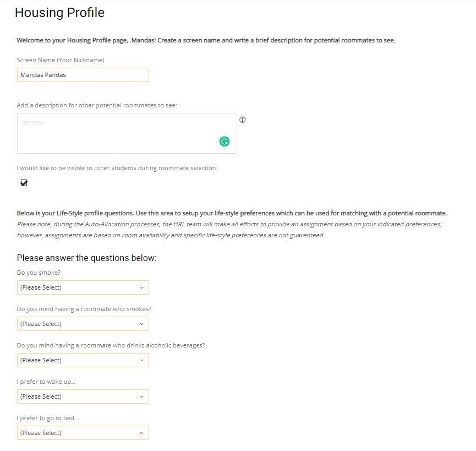The height and width of the screenshot is (451, 476).
Task: Click inside the Screen Name input field
Action: click(83, 74)
